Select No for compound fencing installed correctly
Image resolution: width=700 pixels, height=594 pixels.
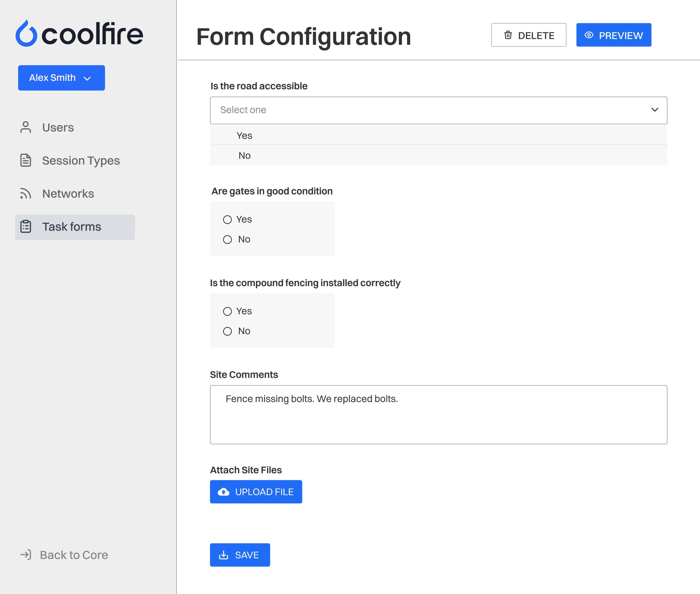tap(228, 331)
